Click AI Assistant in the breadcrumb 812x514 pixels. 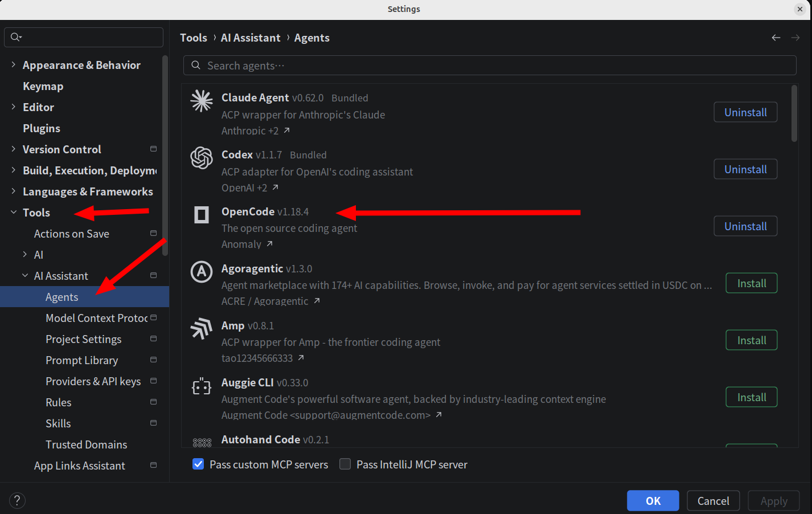point(251,38)
